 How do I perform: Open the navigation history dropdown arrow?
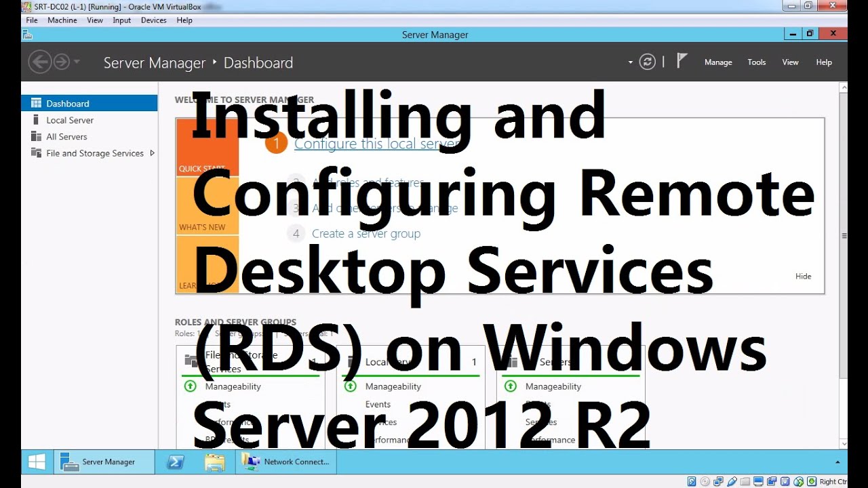[x=77, y=62]
